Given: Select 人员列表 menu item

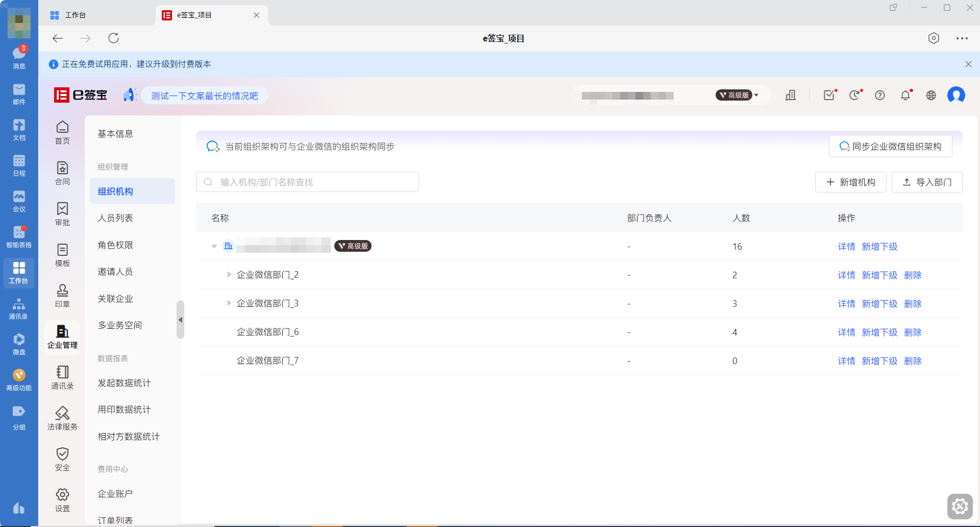Looking at the screenshot, I should click(115, 218).
